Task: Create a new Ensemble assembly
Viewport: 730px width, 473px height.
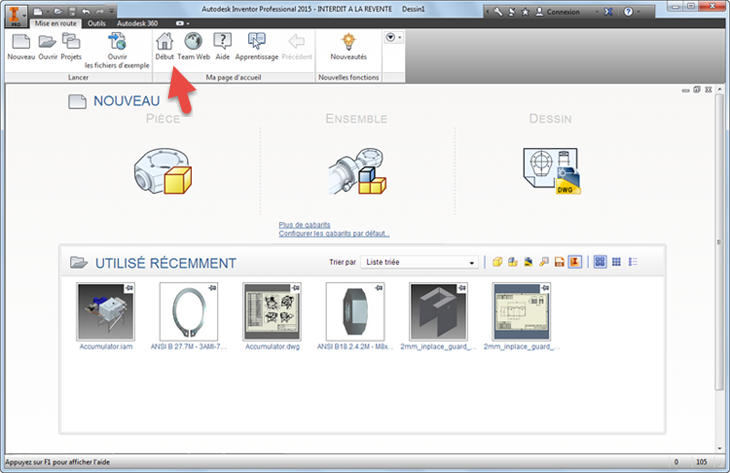Action: click(x=357, y=171)
